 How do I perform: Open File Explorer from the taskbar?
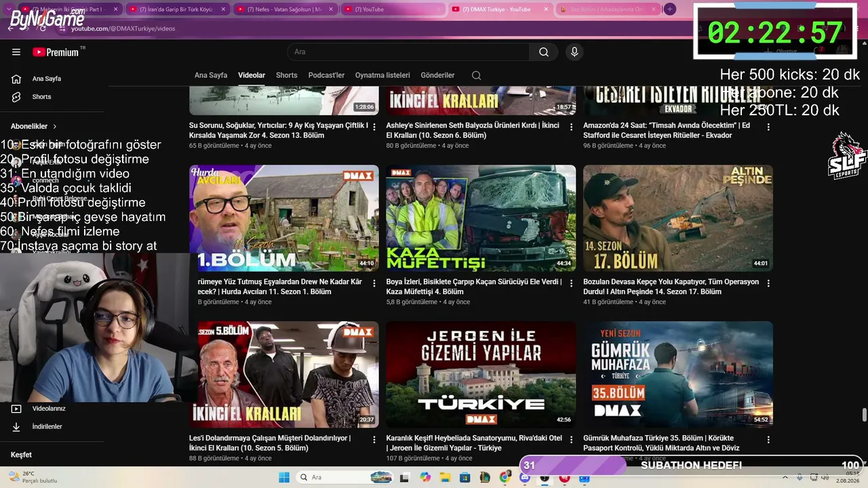tap(445, 477)
